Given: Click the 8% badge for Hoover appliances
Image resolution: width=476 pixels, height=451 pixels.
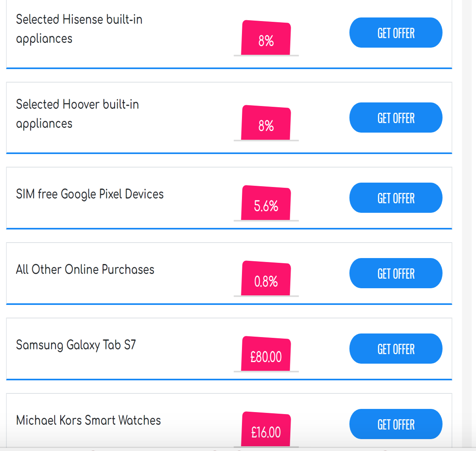Looking at the screenshot, I should click(266, 123).
